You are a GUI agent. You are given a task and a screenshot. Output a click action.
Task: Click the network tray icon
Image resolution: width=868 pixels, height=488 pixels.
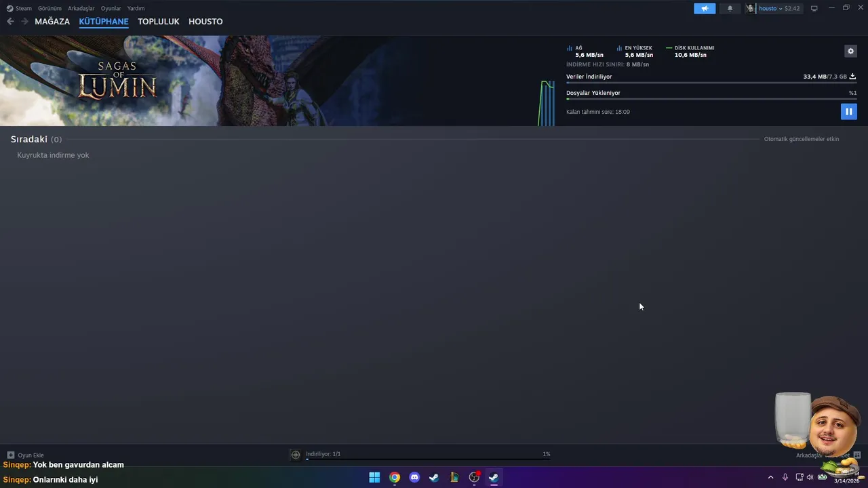[800, 477]
